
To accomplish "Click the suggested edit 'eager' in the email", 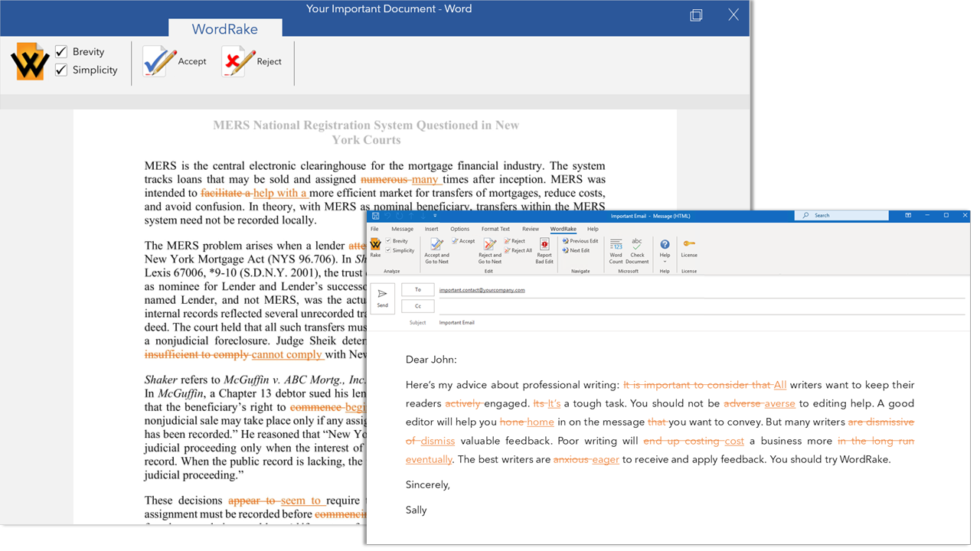I will coord(606,460).
